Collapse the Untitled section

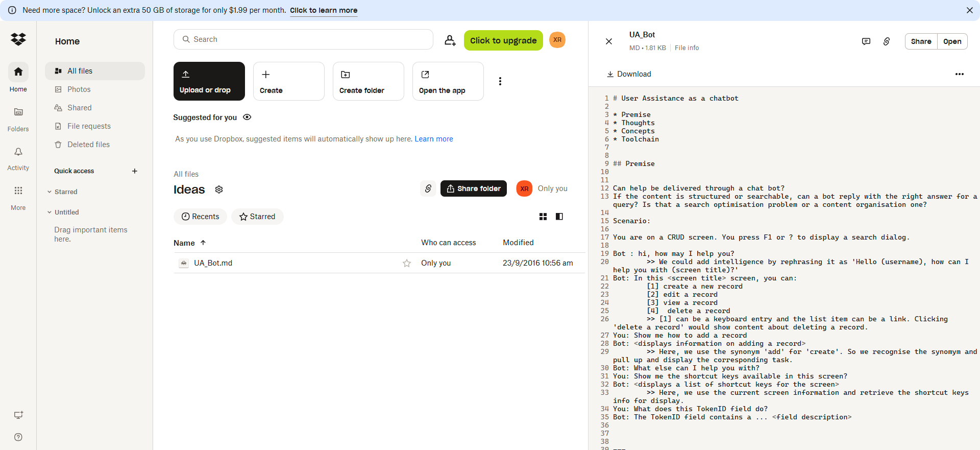(50, 212)
